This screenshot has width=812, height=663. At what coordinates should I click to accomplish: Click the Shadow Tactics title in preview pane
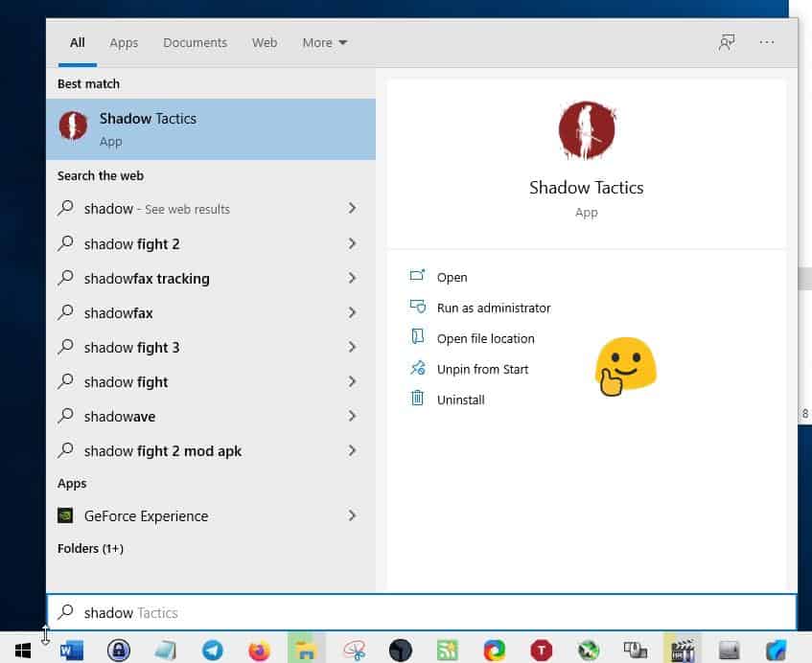click(x=586, y=188)
